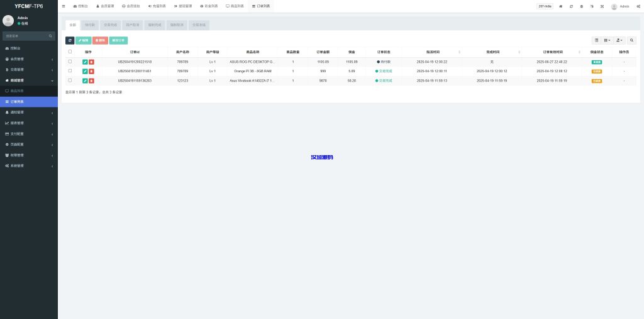The height and width of the screenshot is (319, 644).
Task: Click the red 删除 button in toolbar
Action: 100,40
